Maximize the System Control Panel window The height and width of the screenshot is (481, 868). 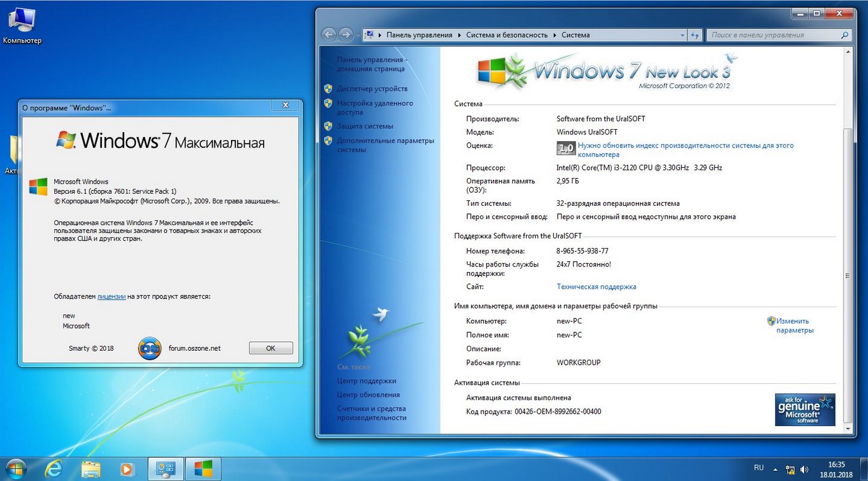point(816,14)
